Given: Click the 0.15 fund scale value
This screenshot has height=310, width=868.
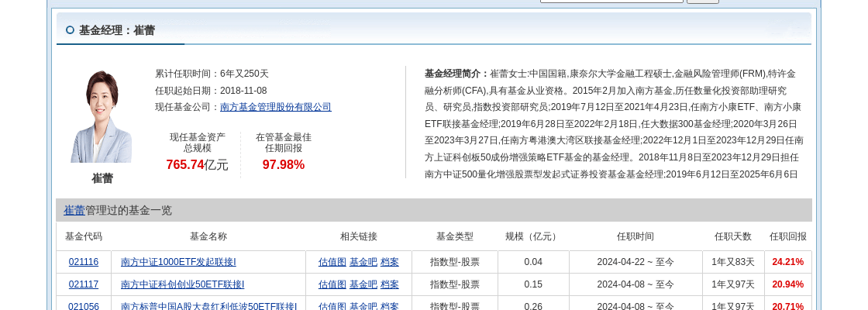Looking at the screenshot, I should 533,284.
